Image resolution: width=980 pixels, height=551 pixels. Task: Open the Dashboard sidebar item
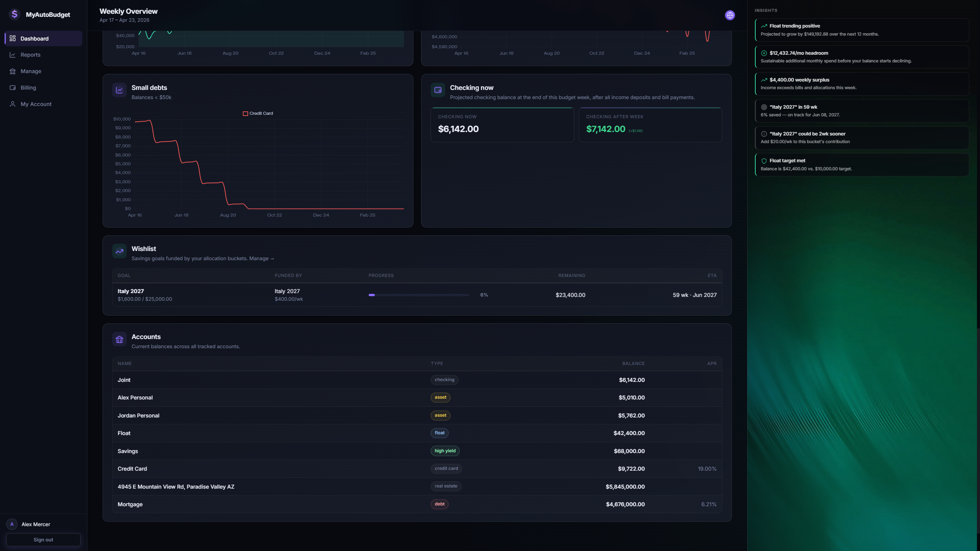44,39
